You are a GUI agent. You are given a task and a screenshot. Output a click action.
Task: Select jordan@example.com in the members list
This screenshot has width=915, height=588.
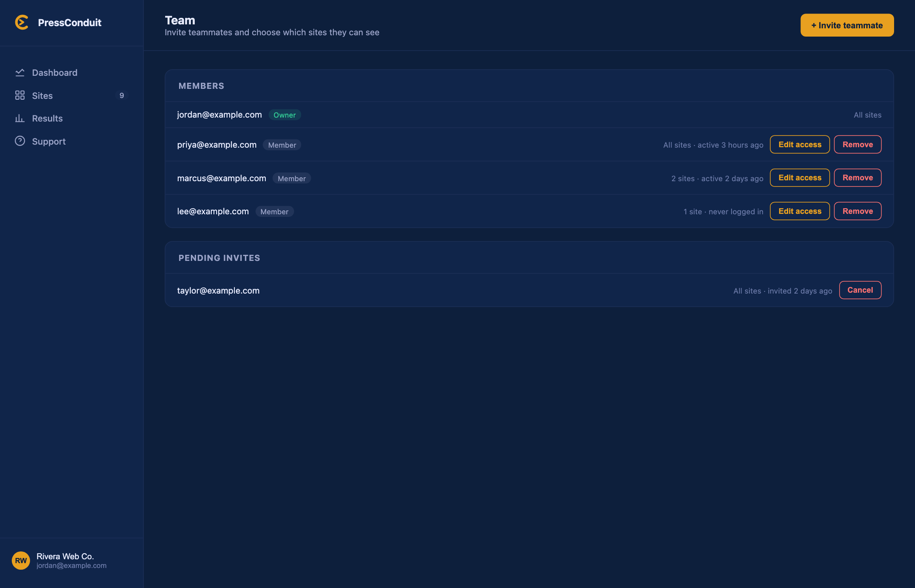point(219,115)
